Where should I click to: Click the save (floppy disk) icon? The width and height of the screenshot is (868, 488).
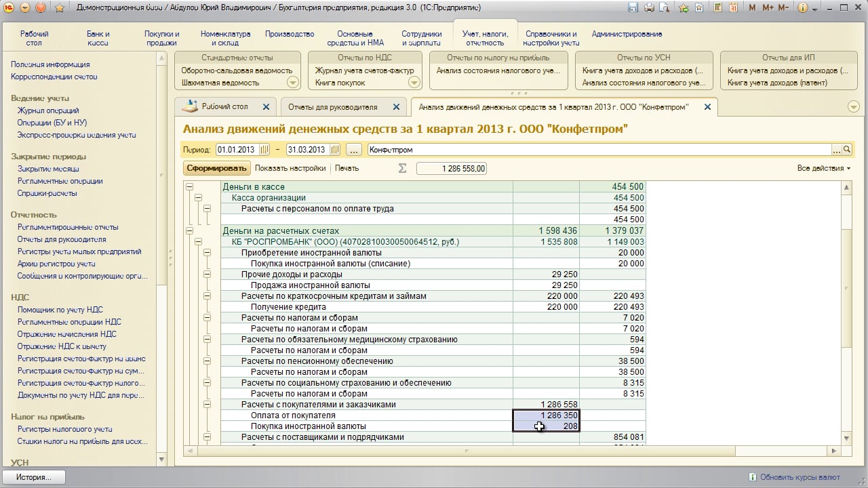[633, 8]
